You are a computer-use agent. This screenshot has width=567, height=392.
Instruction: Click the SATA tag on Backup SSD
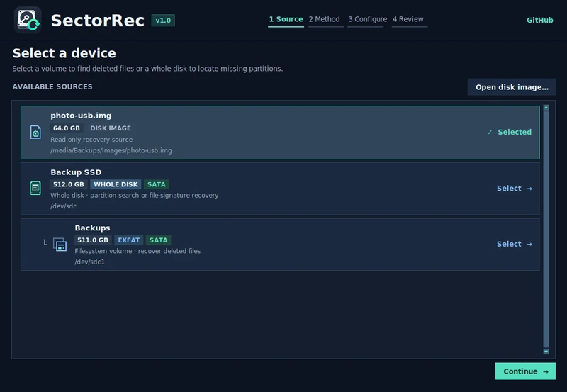[157, 184]
